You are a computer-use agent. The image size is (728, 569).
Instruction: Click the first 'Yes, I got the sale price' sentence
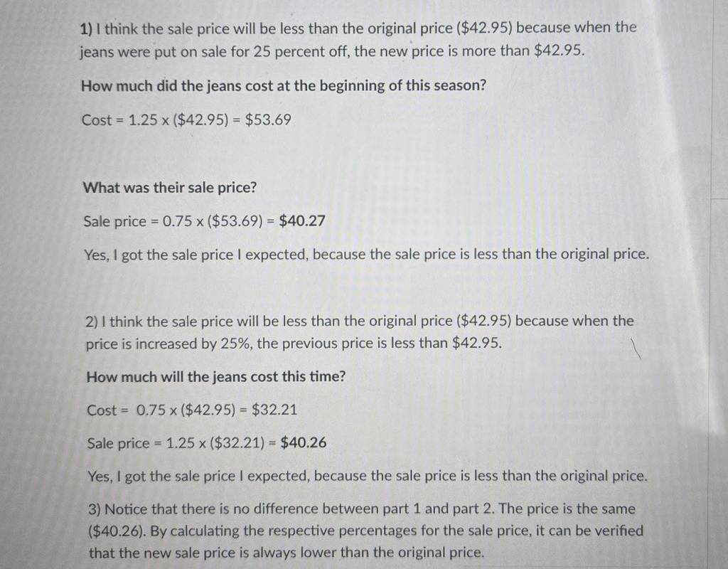tap(366, 255)
